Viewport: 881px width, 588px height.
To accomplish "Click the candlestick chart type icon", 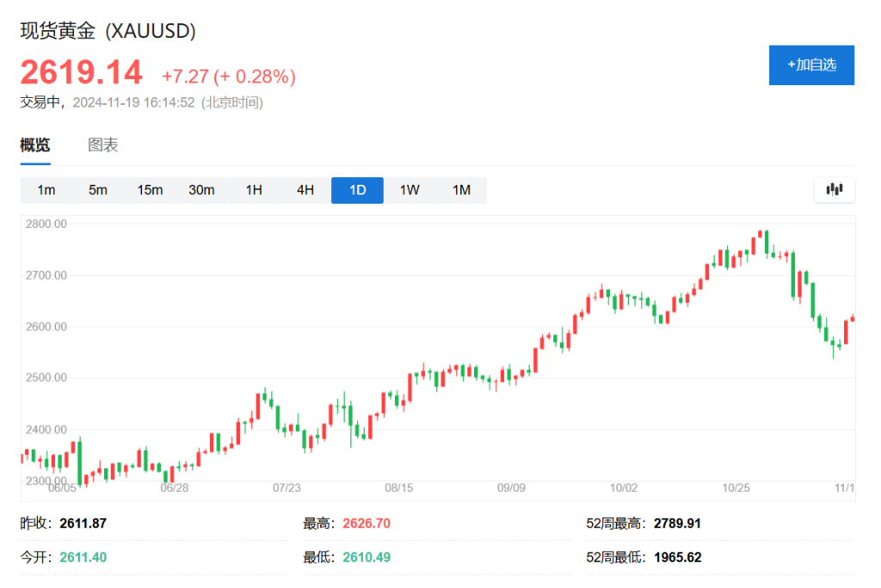I will coord(834,190).
